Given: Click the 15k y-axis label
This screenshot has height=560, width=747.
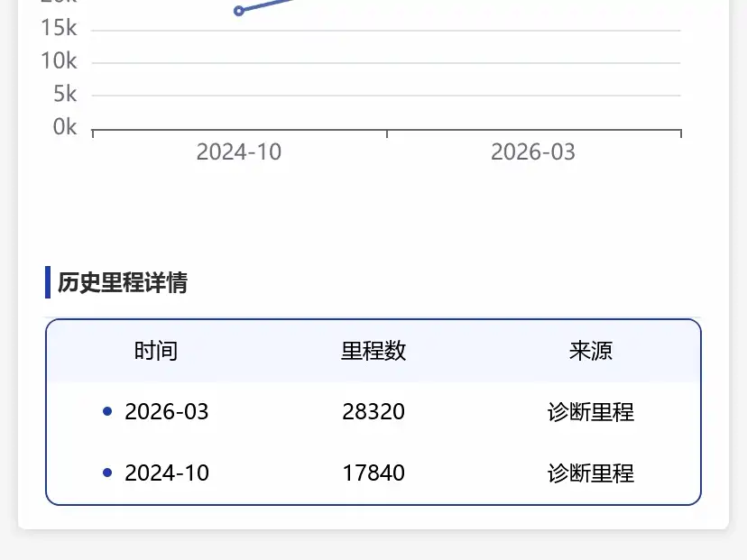Looking at the screenshot, I should tap(59, 28).
